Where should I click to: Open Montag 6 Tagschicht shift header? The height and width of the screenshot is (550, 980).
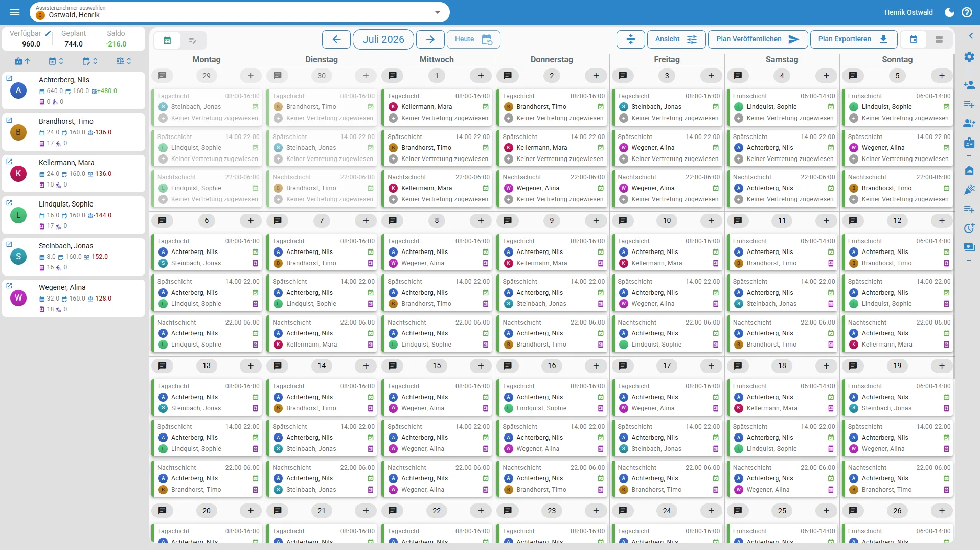pos(208,241)
